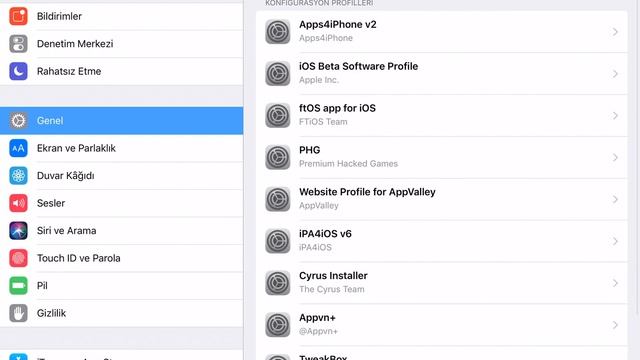The width and height of the screenshot is (640, 360).
Task: Open the iPA4iOS v6 title
Action: (x=325, y=234)
